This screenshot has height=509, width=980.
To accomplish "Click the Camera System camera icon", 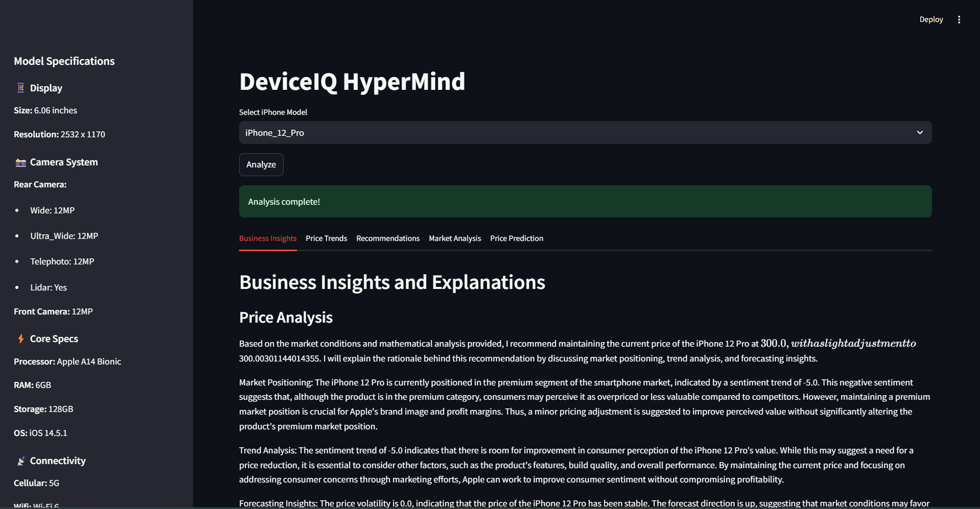I will pos(20,162).
